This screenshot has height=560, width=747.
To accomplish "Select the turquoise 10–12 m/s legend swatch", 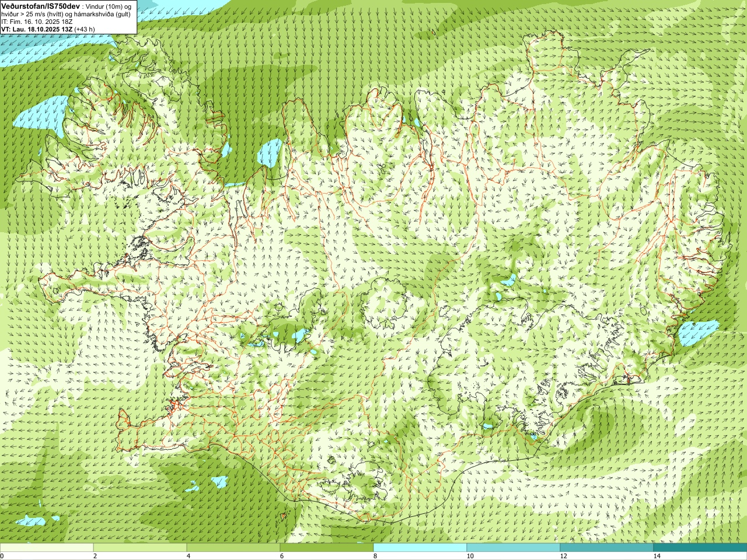I will 514,548.
